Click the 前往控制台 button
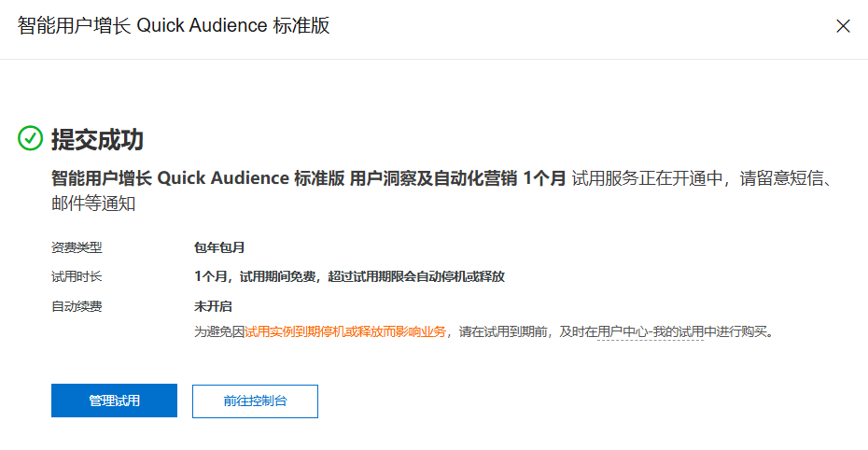This screenshot has height=450, width=868. click(255, 401)
